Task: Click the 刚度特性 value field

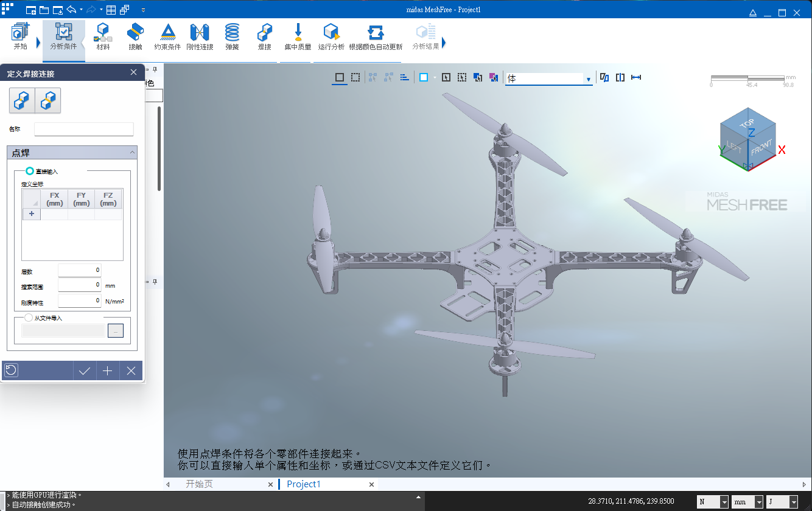Action: 80,301
